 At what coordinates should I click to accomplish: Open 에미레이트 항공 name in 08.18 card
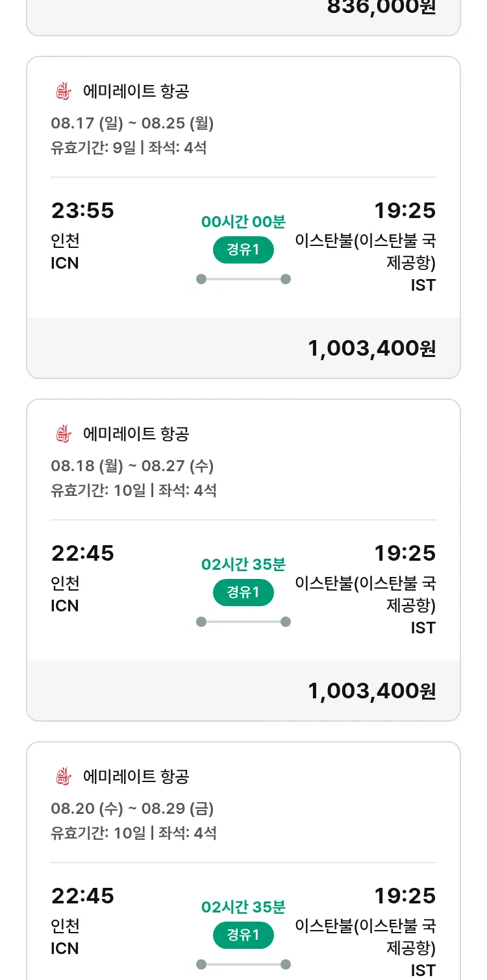[x=136, y=434]
